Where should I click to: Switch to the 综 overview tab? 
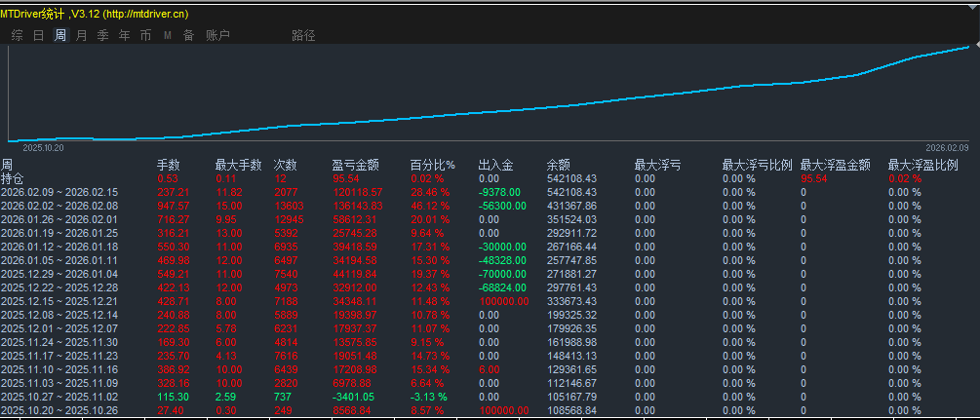tap(18, 36)
